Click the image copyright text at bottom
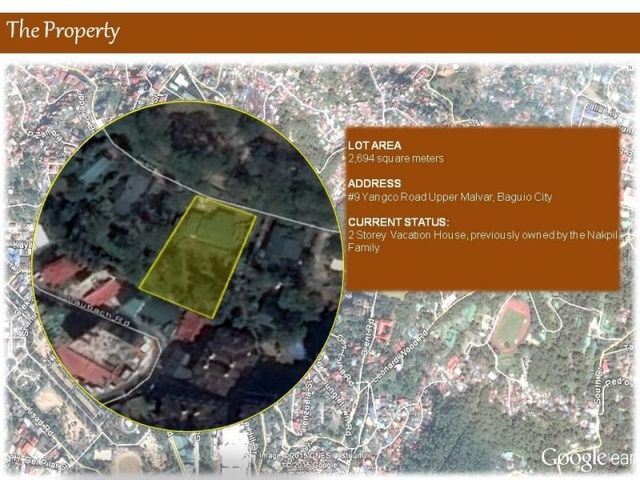Viewport: 640px width, 480px height. click(311, 460)
